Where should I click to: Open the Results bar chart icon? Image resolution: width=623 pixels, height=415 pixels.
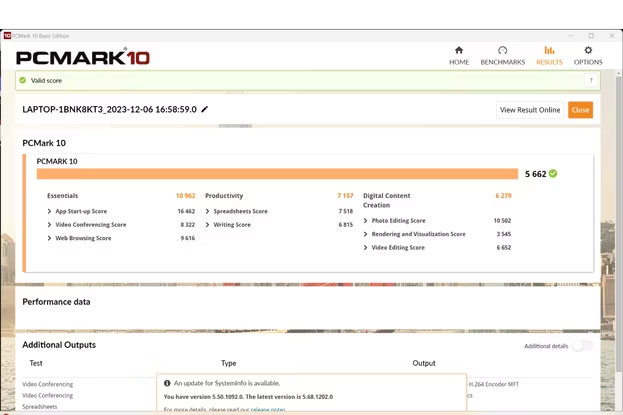pos(549,50)
